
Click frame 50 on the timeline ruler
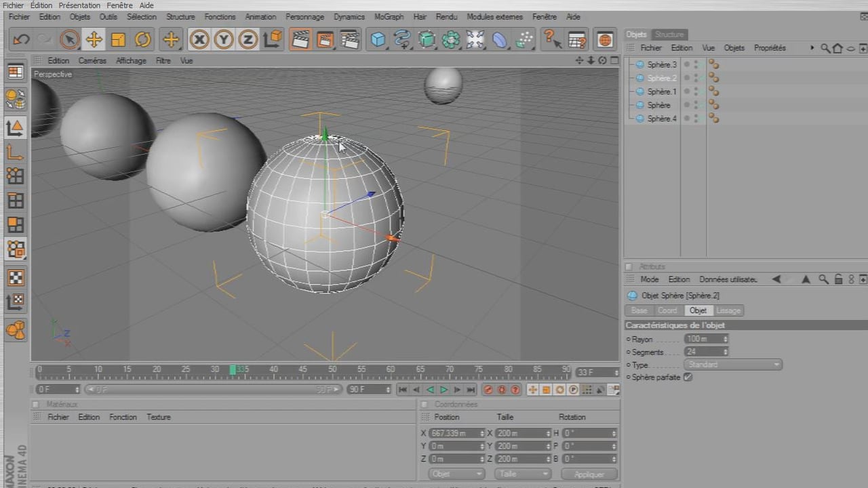[x=332, y=370]
